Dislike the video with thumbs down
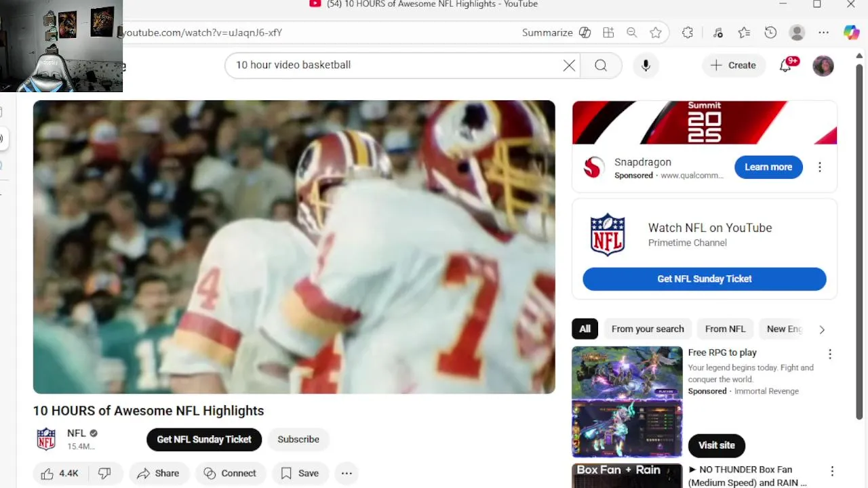Screen dimensions: 868x488 pyautogui.click(x=105, y=473)
